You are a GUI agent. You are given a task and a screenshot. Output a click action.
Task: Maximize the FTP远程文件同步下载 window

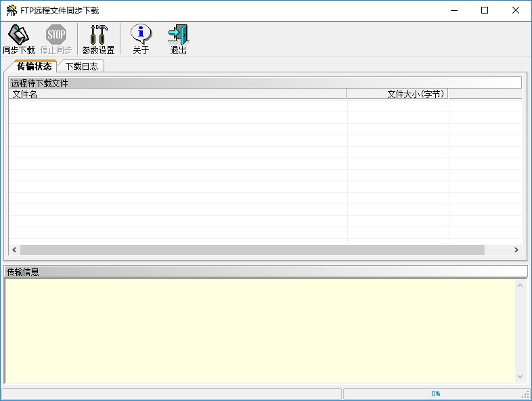tap(485, 11)
